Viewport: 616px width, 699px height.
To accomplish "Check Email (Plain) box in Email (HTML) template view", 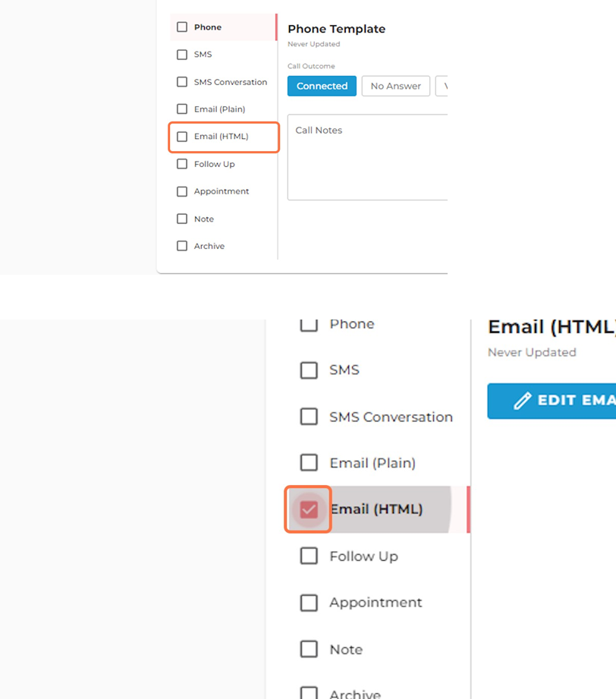I will tap(309, 463).
